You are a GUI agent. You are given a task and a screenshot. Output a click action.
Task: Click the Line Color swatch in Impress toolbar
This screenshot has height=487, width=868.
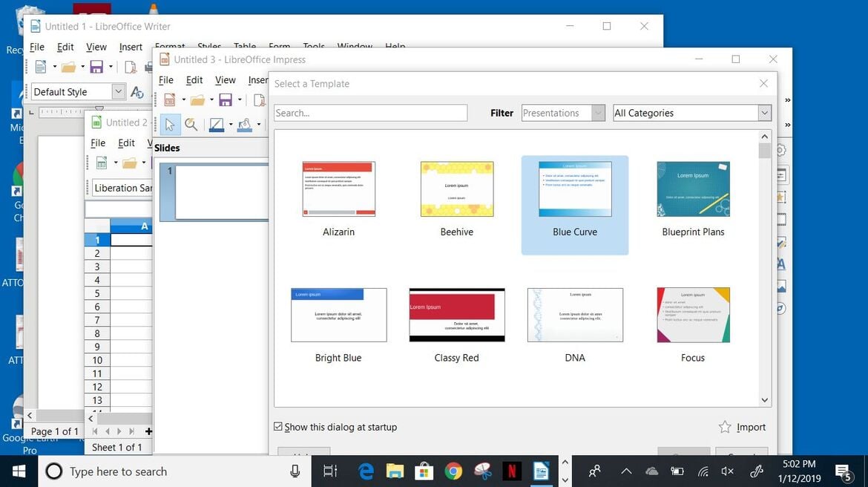[217, 125]
